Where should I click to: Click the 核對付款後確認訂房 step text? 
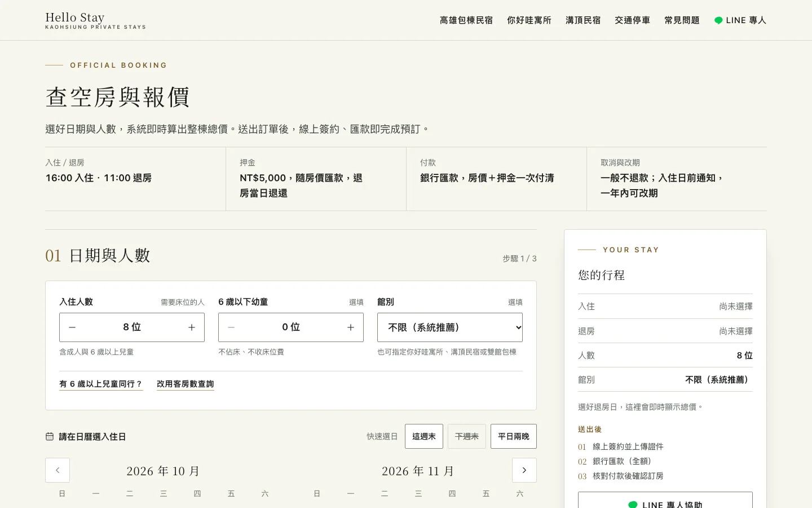[x=628, y=476]
